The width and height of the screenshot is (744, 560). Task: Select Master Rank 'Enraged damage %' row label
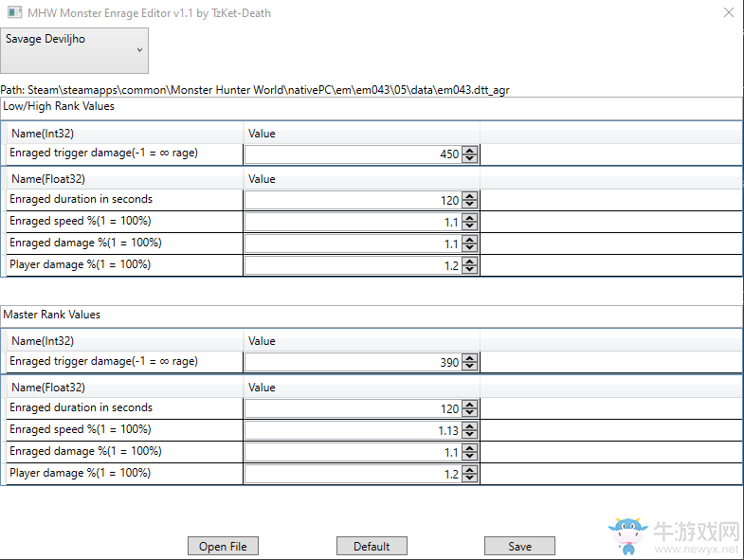[85, 451]
